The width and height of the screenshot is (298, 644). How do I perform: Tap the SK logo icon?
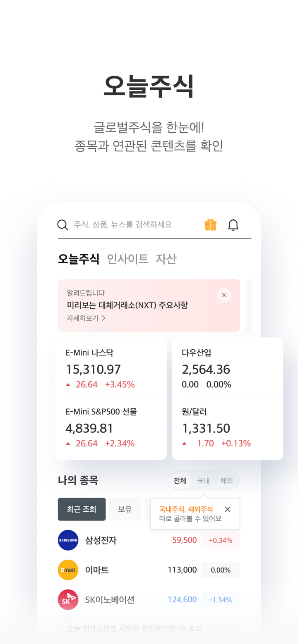tap(68, 600)
